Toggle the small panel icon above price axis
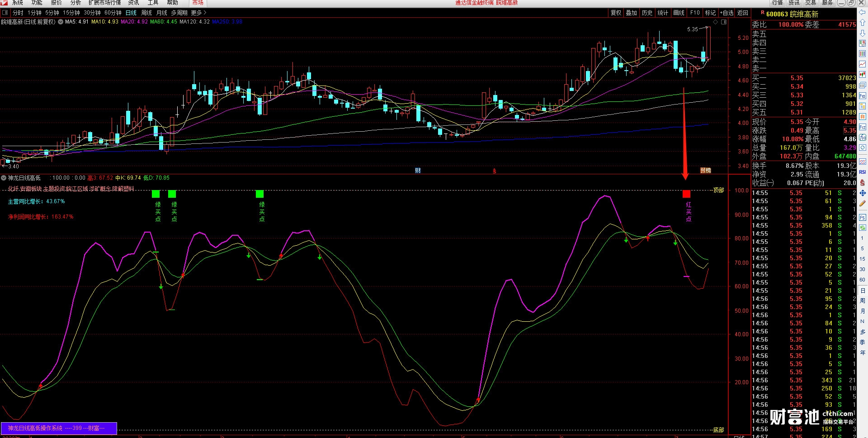 (x=724, y=22)
